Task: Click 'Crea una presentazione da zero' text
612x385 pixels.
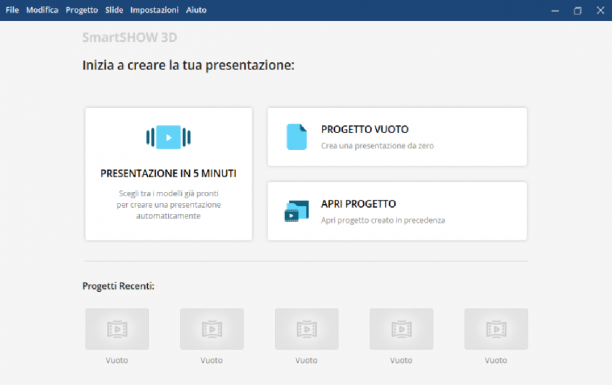Action: click(377, 146)
